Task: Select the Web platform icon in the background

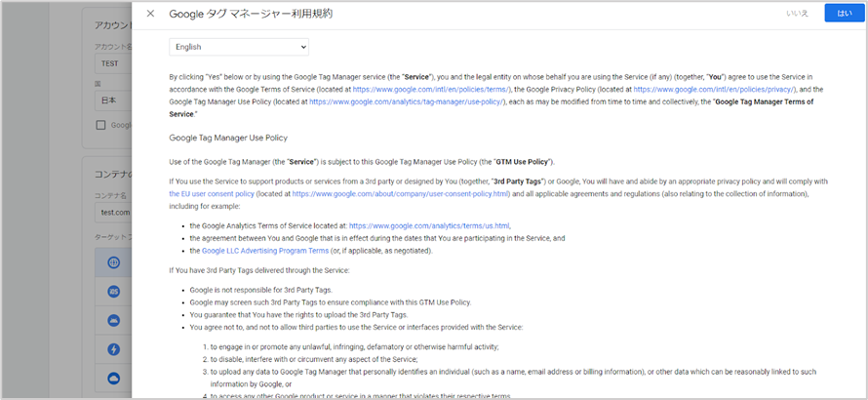Action: [x=113, y=262]
